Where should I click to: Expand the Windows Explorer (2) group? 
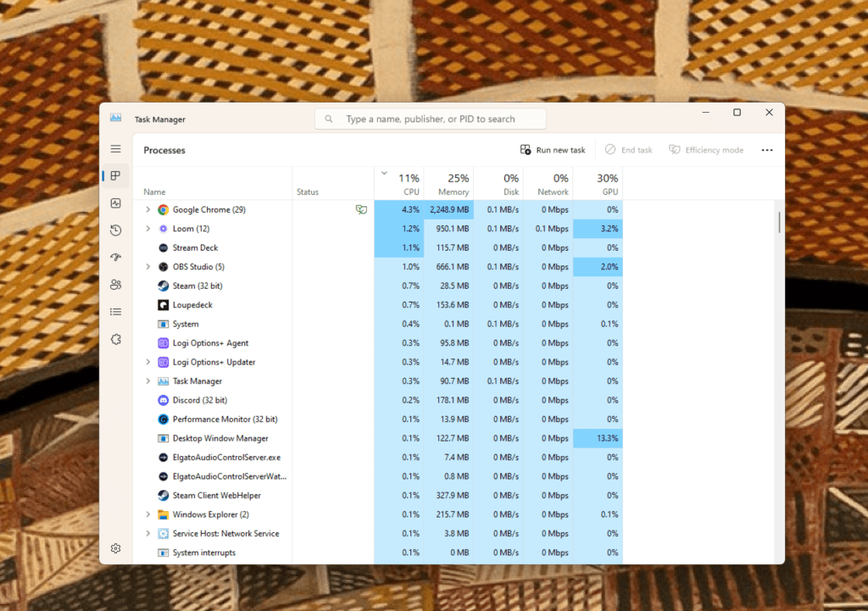point(147,514)
